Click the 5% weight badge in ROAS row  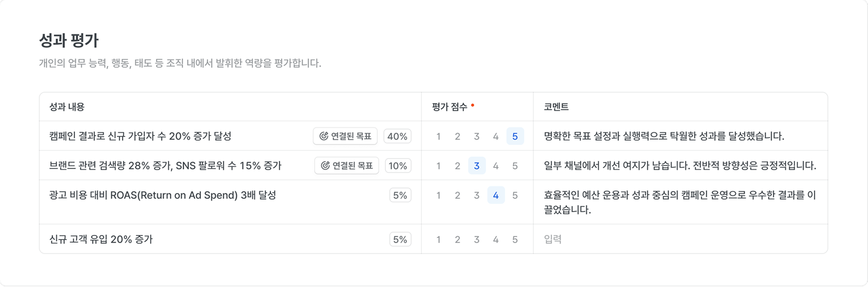point(400,195)
